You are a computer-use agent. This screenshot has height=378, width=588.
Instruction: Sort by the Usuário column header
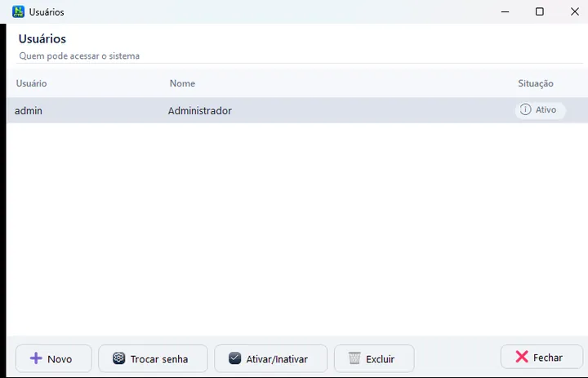[32, 83]
